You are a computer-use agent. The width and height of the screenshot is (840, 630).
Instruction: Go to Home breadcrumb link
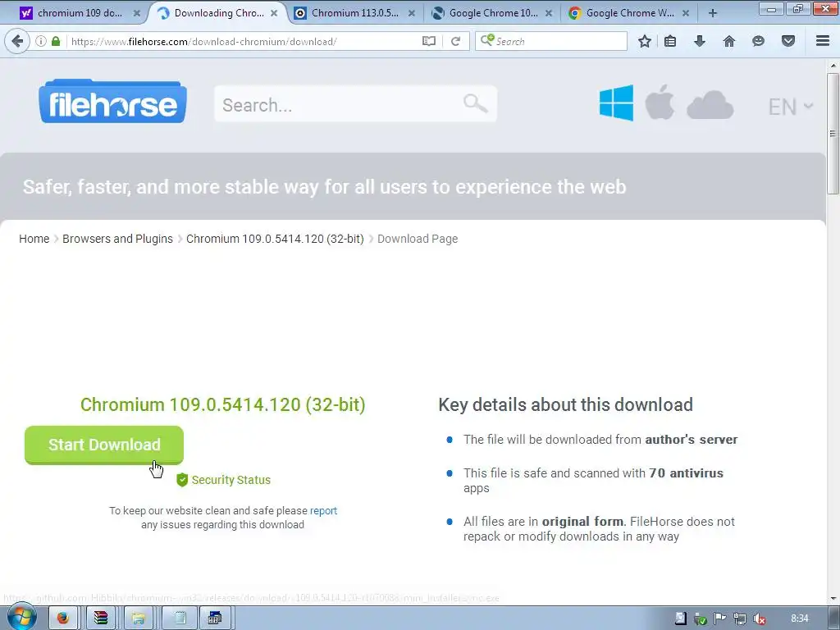tap(34, 239)
